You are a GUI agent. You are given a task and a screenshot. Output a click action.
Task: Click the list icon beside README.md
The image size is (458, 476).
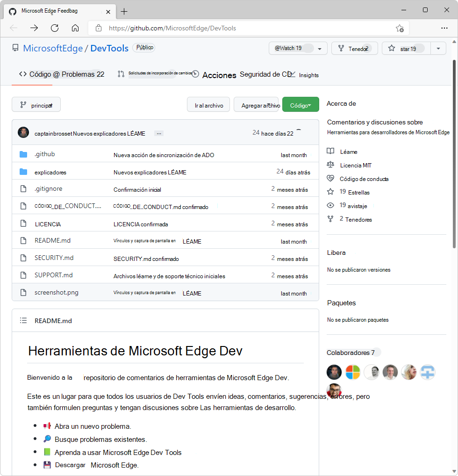pyautogui.click(x=23, y=320)
